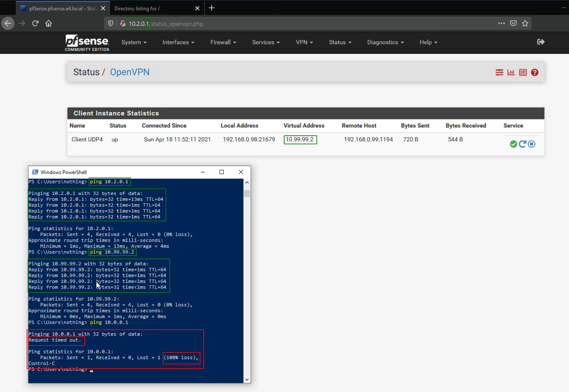The height and width of the screenshot is (392, 569).
Task: Click the Client UDP4 name cell
Action: tap(87, 139)
